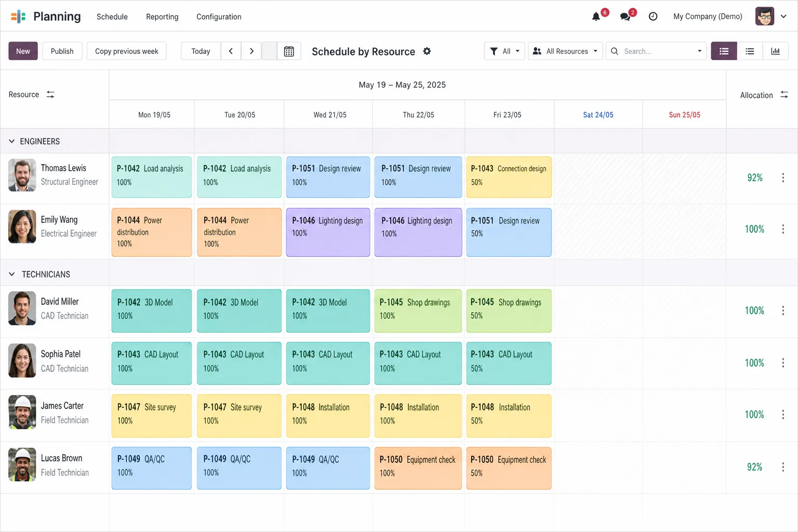The width and height of the screenshot is (798, 532).
Task: Switch to the purple grouped list view
Action: coord(724,51)
